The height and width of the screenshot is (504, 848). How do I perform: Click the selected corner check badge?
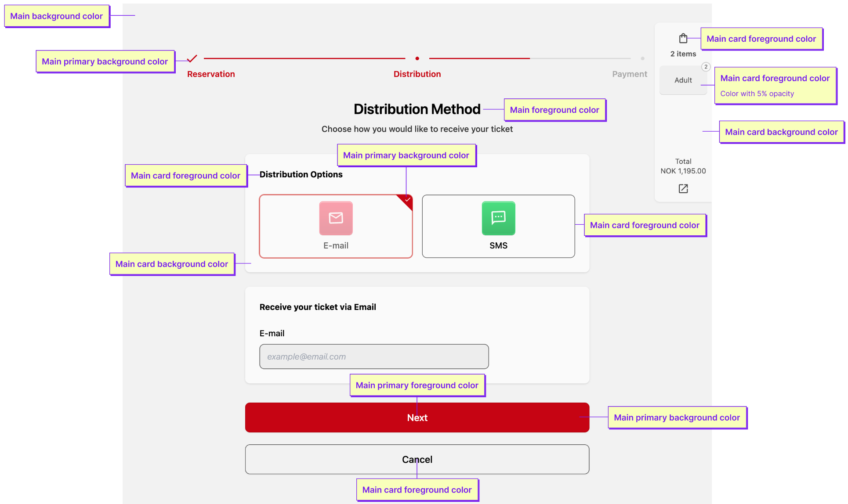[x=407, y=200]
